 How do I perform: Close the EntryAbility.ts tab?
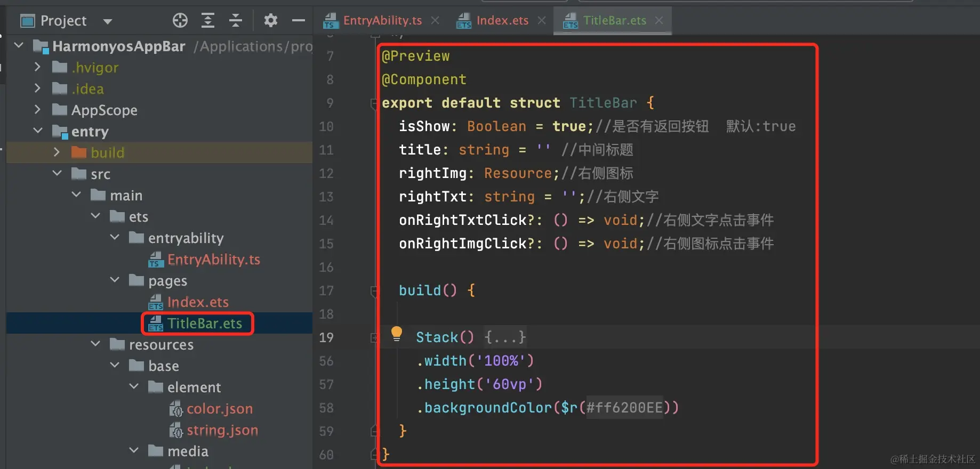point(435,20)
